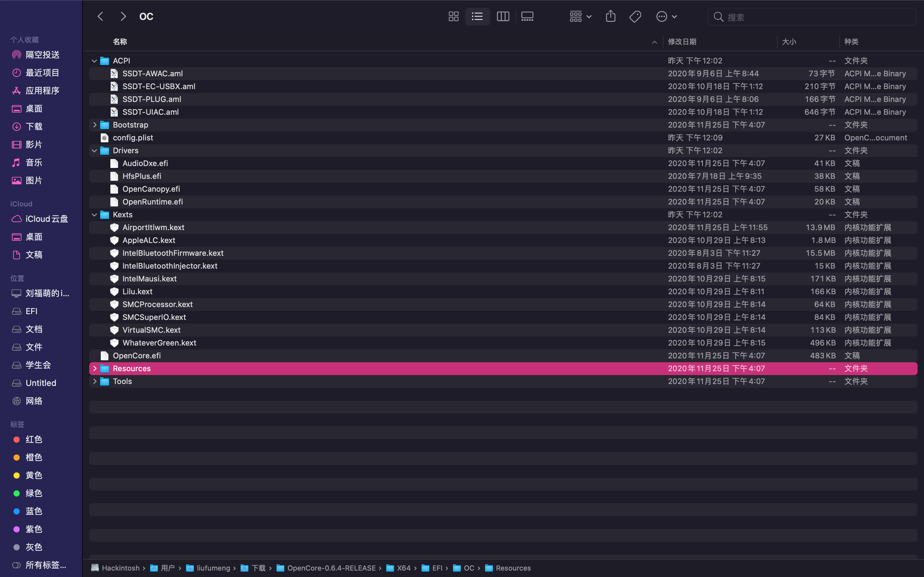Sort by 大小 column header
The width and height of the screenshot is (924, 577).
789,42
